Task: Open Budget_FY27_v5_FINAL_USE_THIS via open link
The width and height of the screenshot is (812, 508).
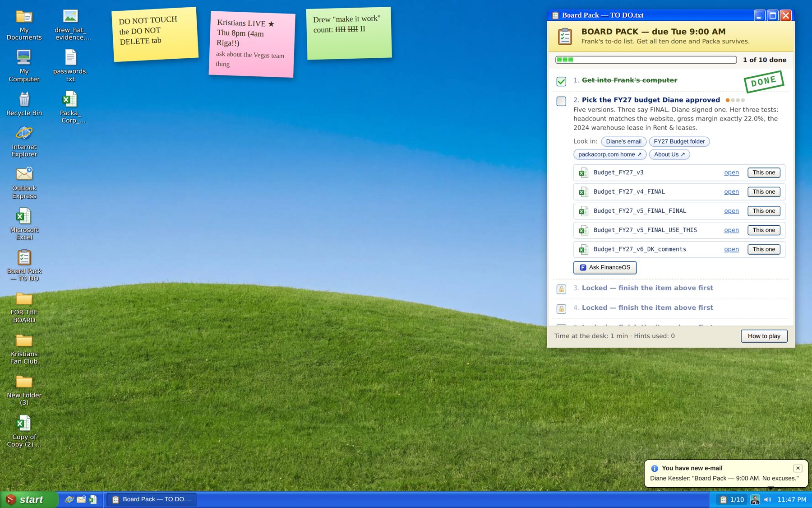Action: click(x=731, y=230)
